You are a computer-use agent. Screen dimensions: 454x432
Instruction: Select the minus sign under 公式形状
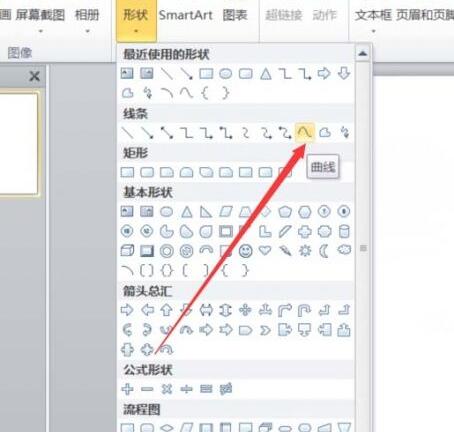(147, 389)
